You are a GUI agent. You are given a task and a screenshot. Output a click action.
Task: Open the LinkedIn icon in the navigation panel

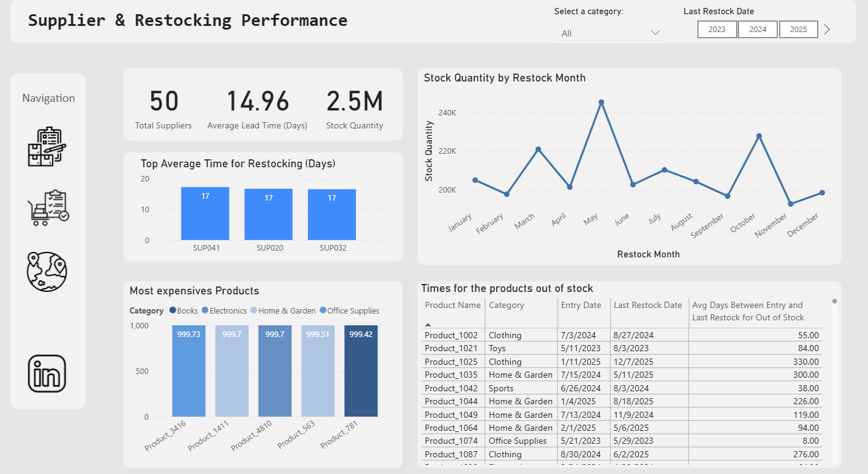click(x=47, y=373)
